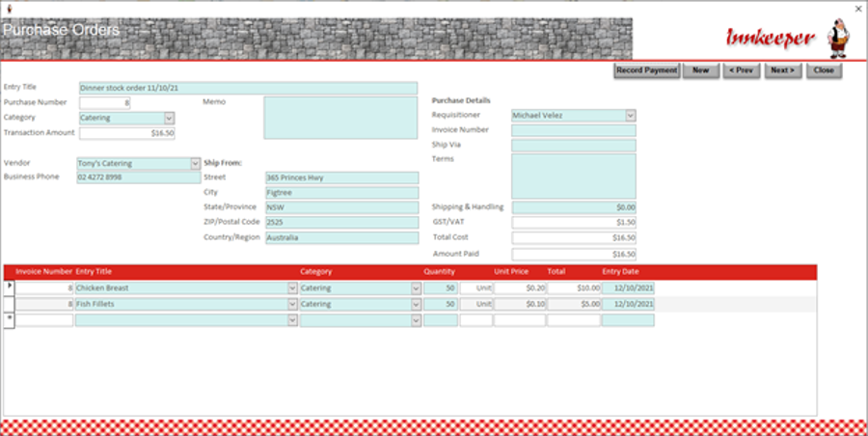868x436 pixels.
Task: Click the Close button in the toolbar
Action: coord(824,70)
